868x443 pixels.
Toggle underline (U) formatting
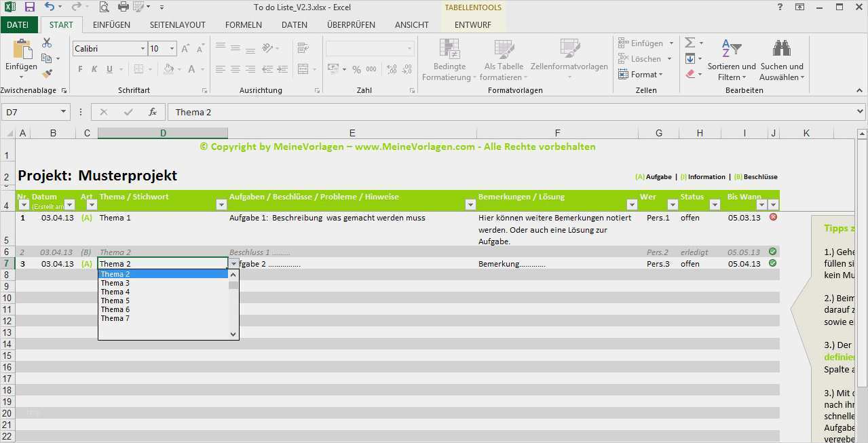click(x=110, y=69)
